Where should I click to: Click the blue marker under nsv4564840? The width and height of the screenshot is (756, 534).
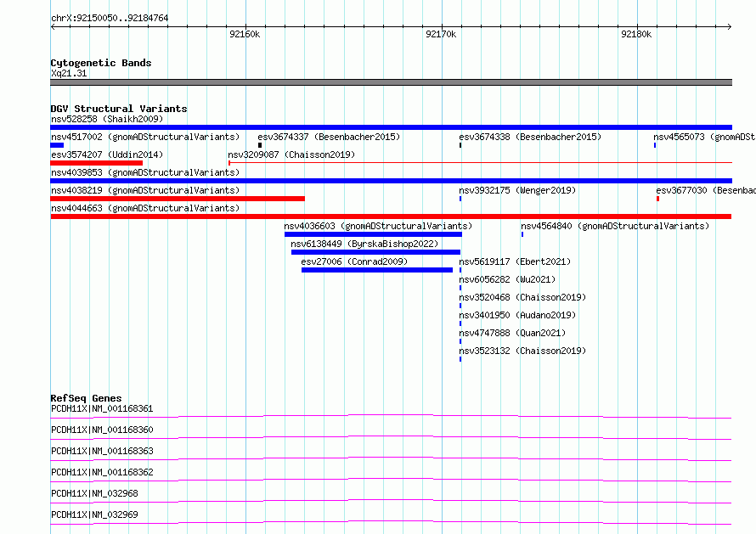522,234
